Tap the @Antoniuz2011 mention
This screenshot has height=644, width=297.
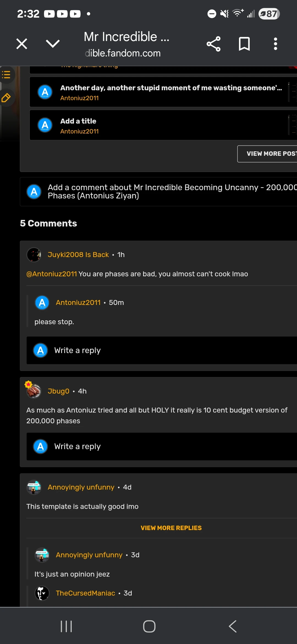coord(51,274)
